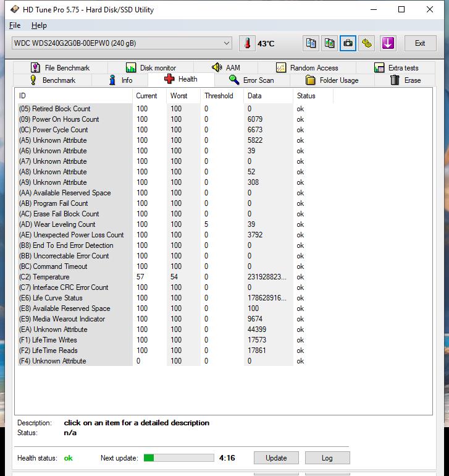The height and width of the screenshot is (476, 449).
Task: Click the HD Tune Pro title bar icon
Action: tap(15, 9)
